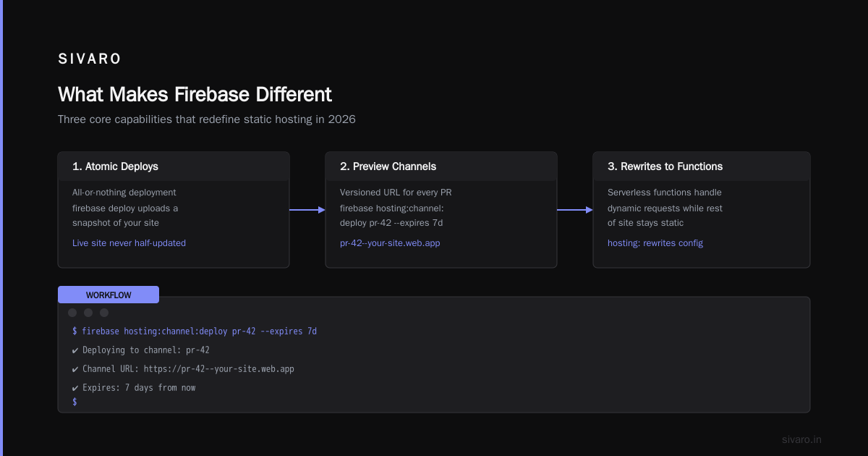Click the 'pr-42--your-site.web.app' link text
The height and width of the screenshot is (456, 868).
click(x=390, y=243)
